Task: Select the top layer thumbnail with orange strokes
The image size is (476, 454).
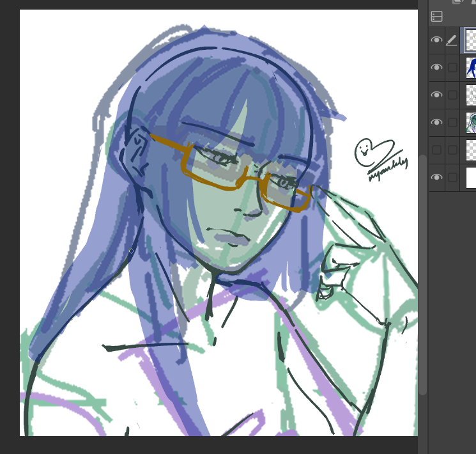Action: pos(471,40)
